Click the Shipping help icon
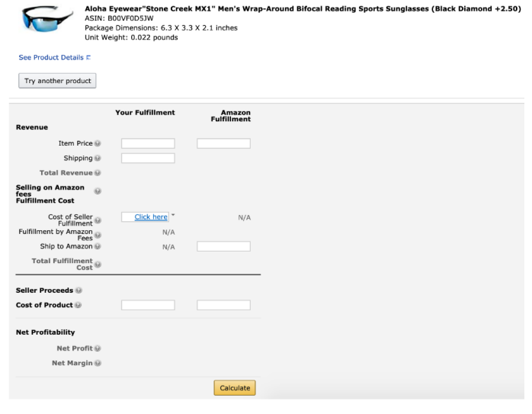The height and width of the screenshot is (414, 532). pyautogui.click(x=98, y=158)
